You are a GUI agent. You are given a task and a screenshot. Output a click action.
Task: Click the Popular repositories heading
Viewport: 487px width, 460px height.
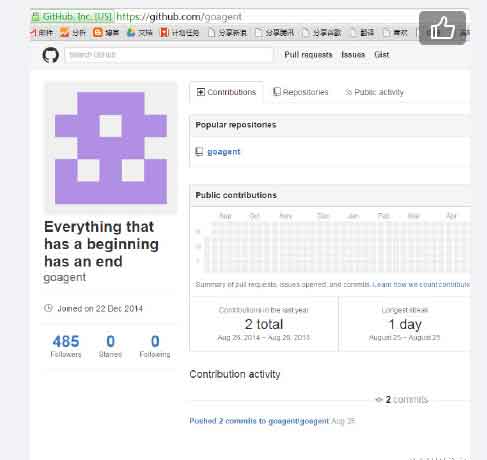(x=236, y=125)
